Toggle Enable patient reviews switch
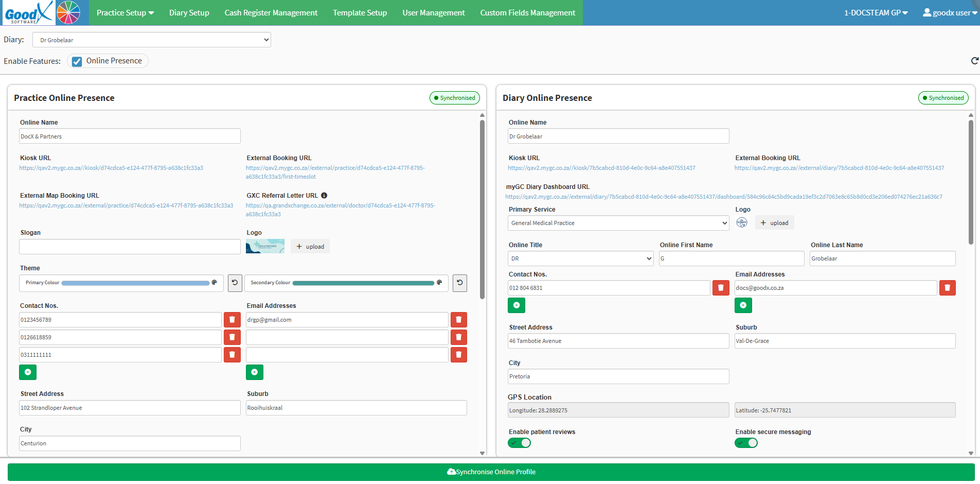 (519, 443)
